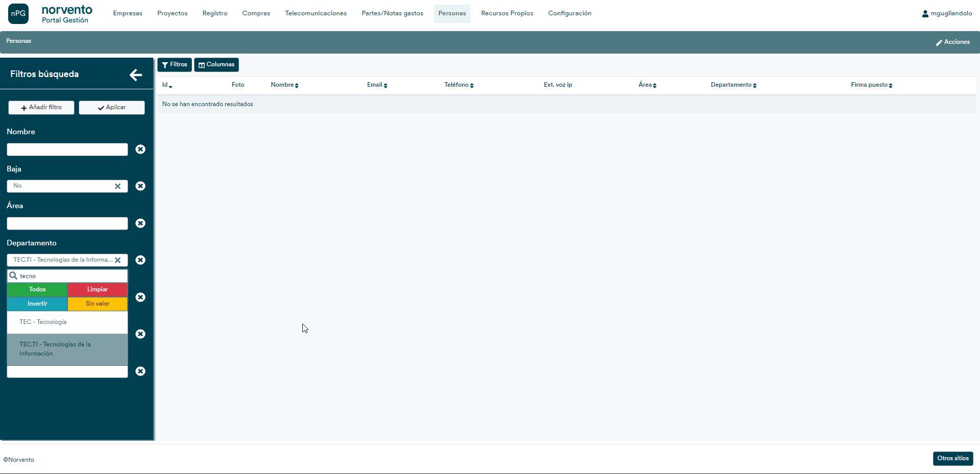The width and height of the screenshot is (980, 474).
Task: Clear the TEC.TI selected value in Departamento
Action: (117, 260)
